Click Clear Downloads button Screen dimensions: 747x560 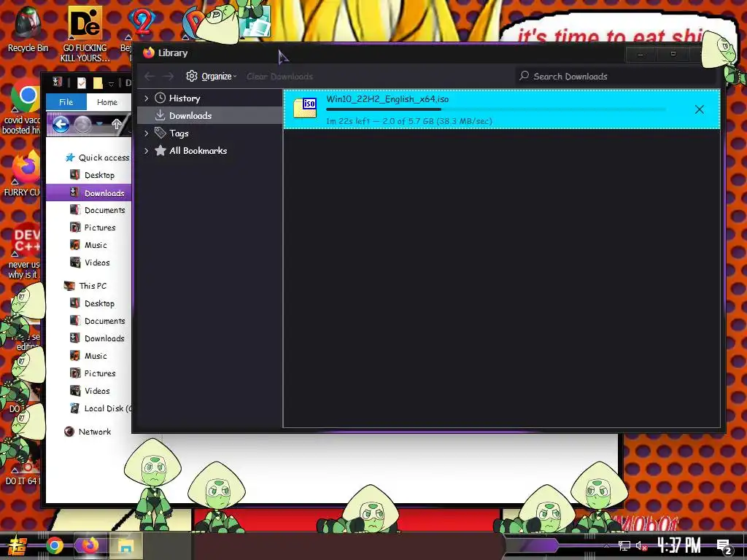(x=279, y=77)
